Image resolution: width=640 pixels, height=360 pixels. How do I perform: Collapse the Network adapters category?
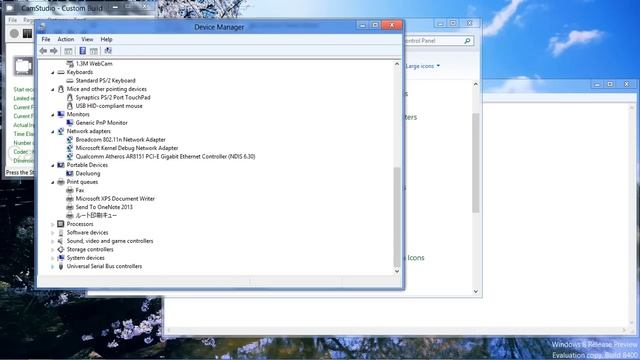point(53,132)
